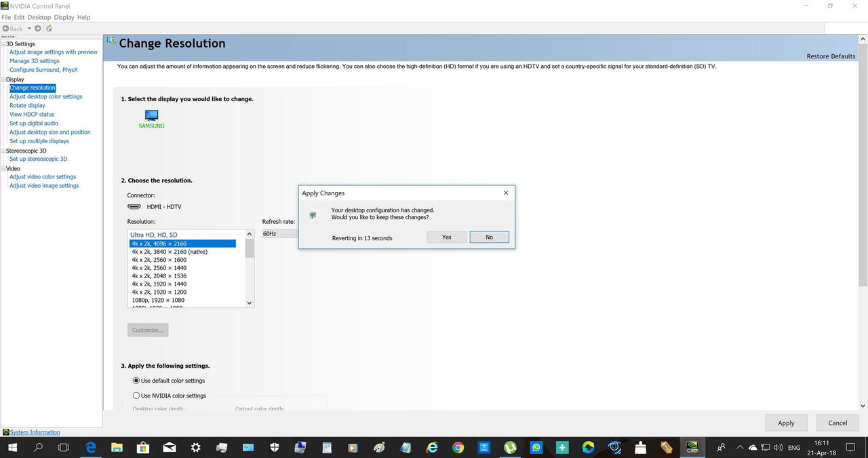868x458 pixels.
Task: Click the Forward arrow navigation button
Action: pos(38,28)
